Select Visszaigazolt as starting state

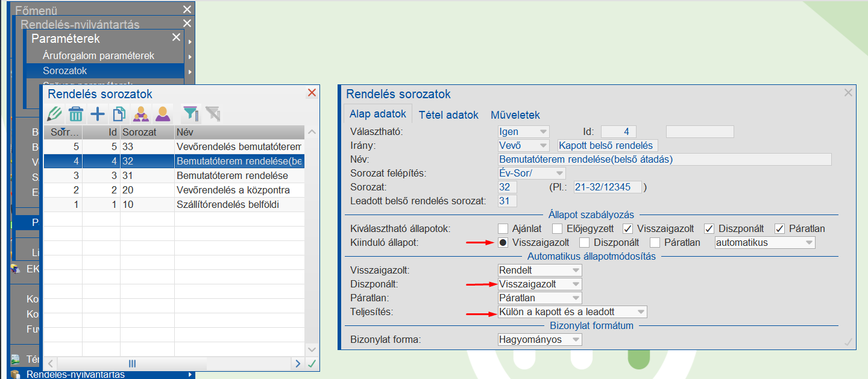click(503, 243)
